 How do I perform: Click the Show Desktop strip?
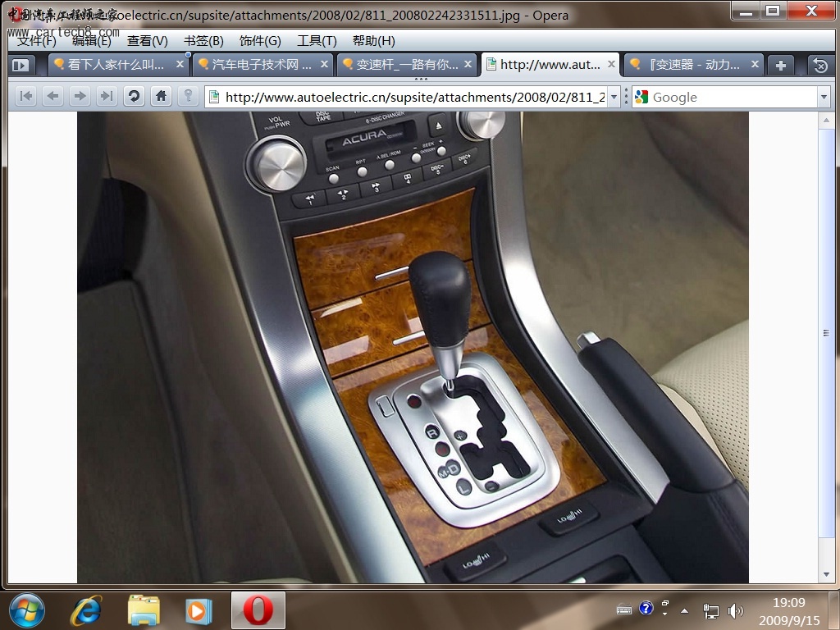(x=833, y=610)
